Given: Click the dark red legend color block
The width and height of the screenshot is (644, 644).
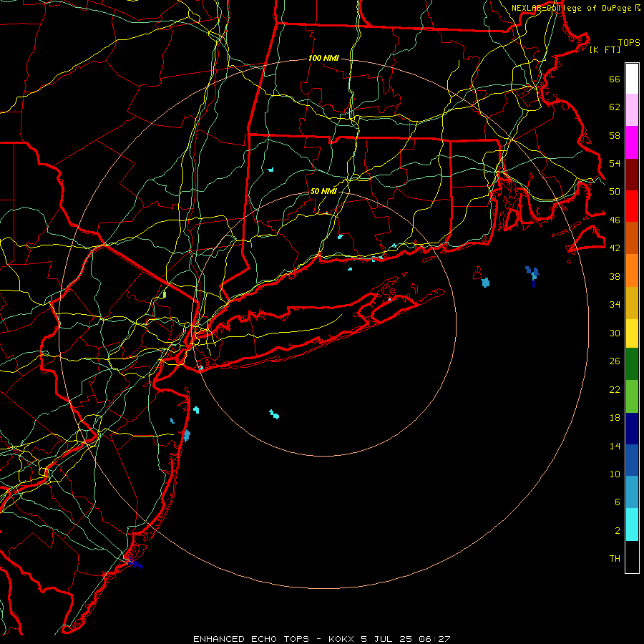Looking at the screenshot, I should tap(632, 174).
